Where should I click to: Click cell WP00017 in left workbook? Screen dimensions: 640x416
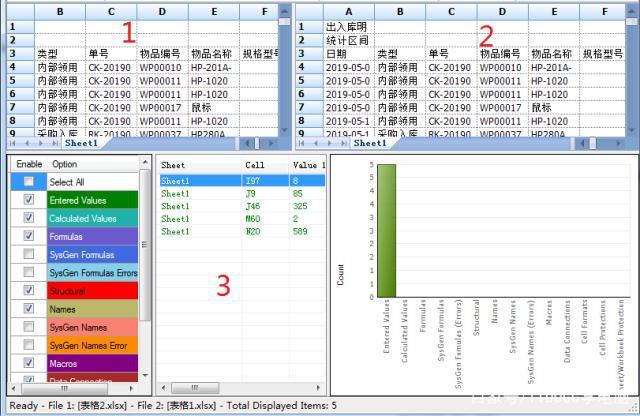162,108
